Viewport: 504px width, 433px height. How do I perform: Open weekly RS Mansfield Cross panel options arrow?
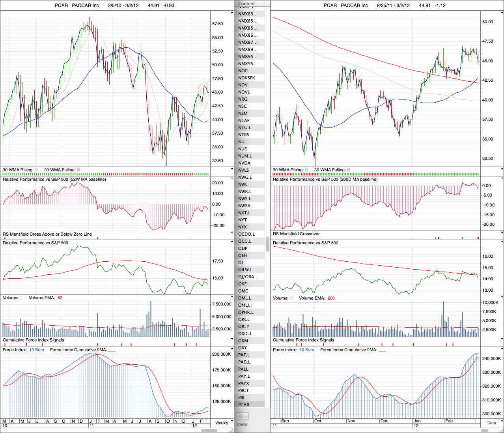point(232,234)
